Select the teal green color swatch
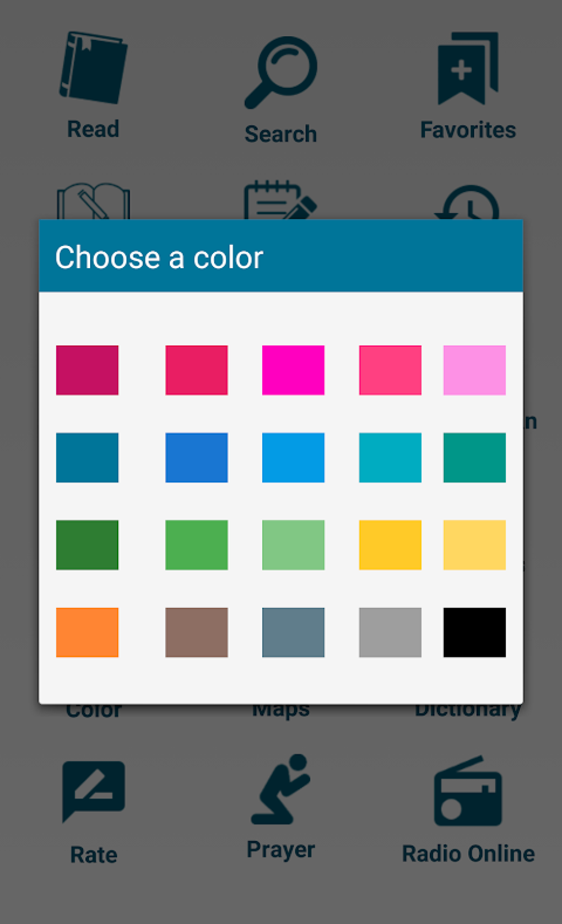Image resolution: width=562 pixels, height=924 pixels. point(474,457)
